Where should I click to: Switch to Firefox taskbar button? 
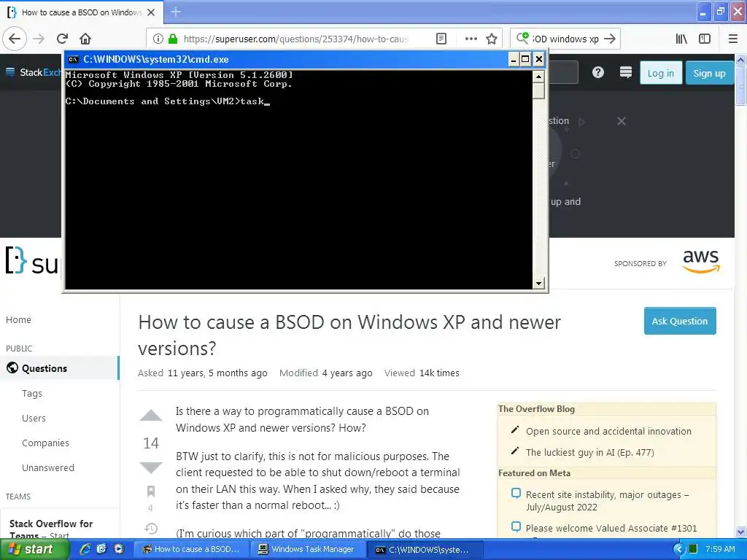tap(192, 549)
